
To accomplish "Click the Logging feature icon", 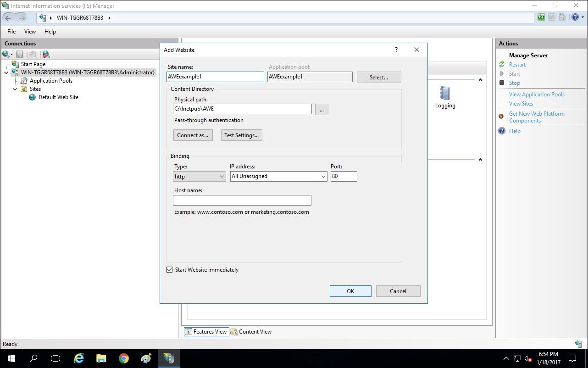I will [x=445, y=93].
